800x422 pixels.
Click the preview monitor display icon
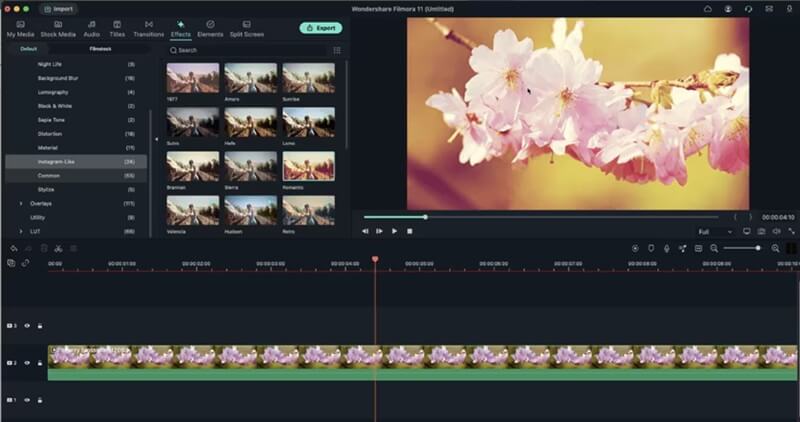point(746,231)
